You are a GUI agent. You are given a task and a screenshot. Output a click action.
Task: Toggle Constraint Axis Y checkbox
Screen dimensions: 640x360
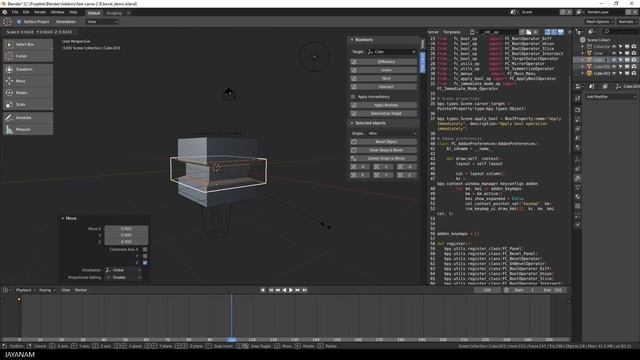145,256
